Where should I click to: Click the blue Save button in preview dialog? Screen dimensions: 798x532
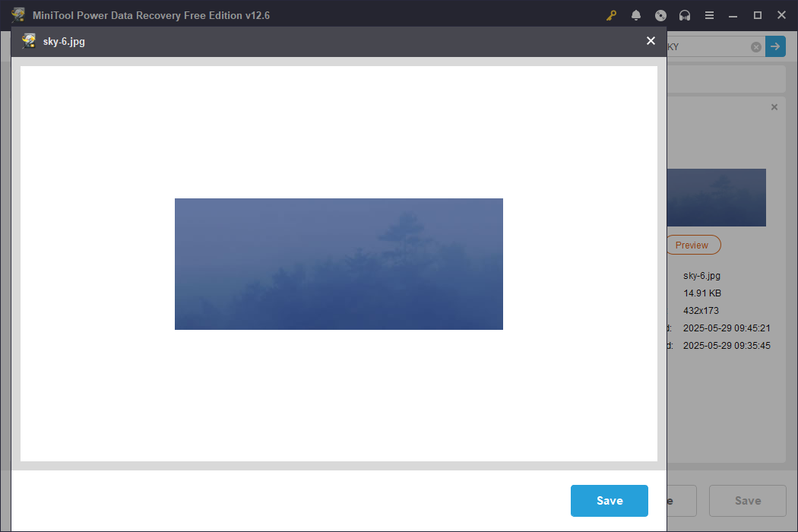pos(610,500)
